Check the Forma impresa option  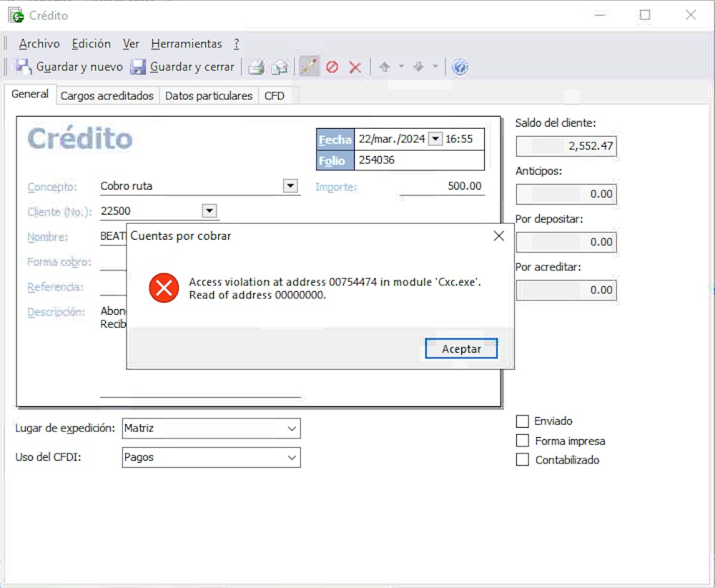pos(523,441)
